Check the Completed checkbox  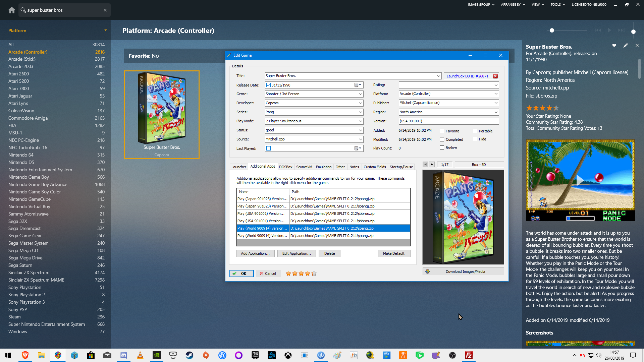pyautogui.click(x=442, y=139)
